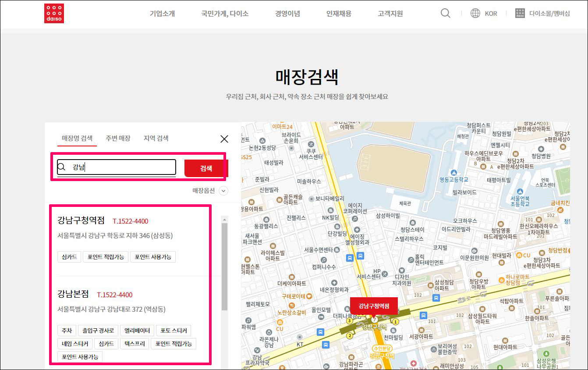Image resolution: width=588 pixels, height=370 pixels.
Task: Select the 매장명 검색 tab
Action: 77,138
